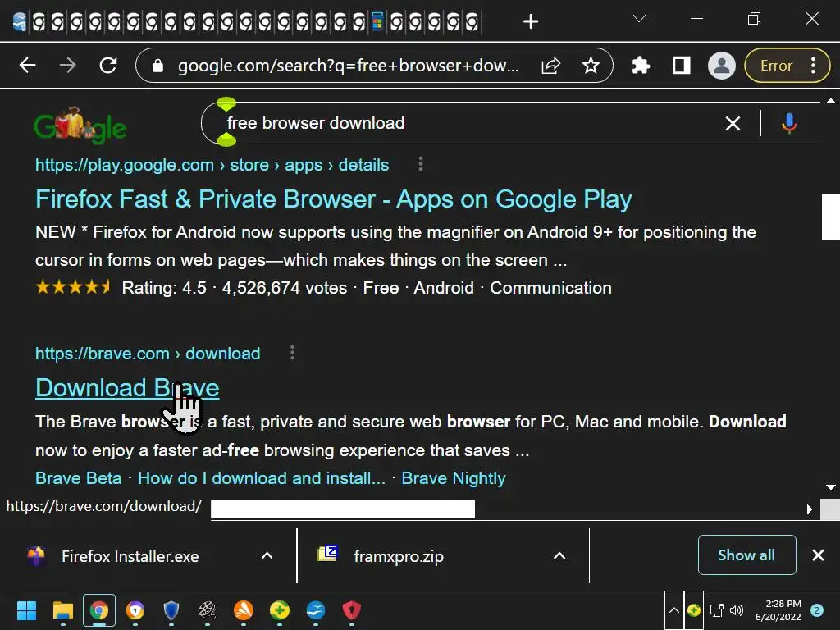This screenshot has height=630, width=840.
Task: Open the play.google.com breadcrumb URL
Action: pyautogui.click(x=212, y=165)
